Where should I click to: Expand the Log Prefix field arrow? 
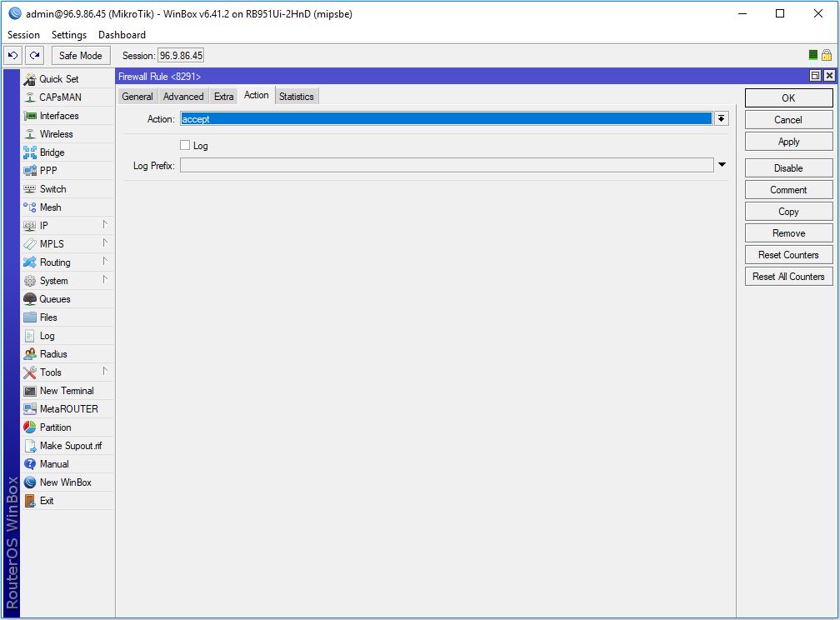[722, 165]
